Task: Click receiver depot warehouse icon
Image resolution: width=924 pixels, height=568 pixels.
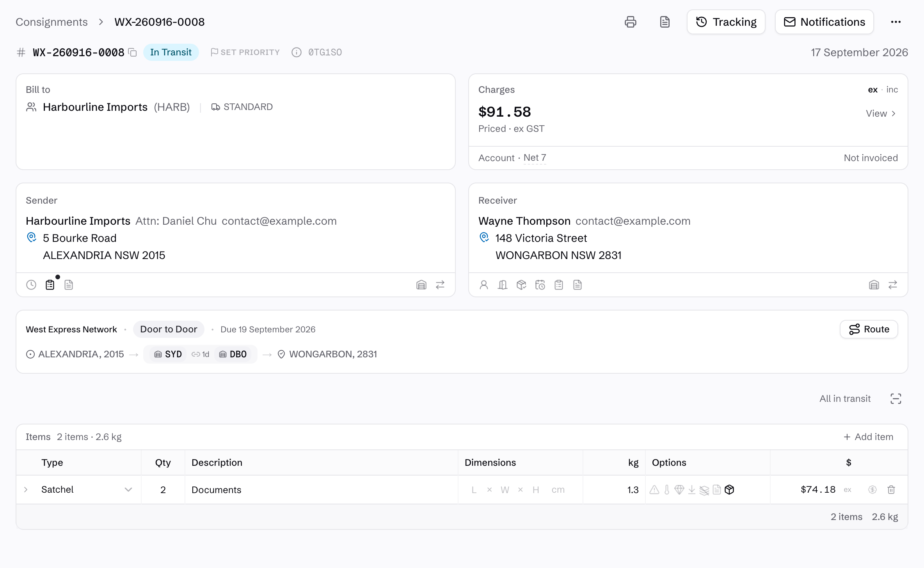Action: [x=874, y=285]
